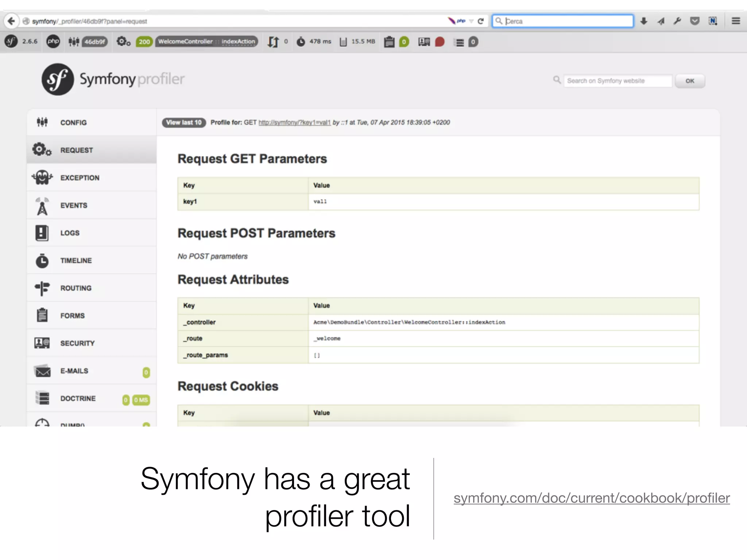Click the Cerca search field
The image size is (747, 560).
click(563, 21)
